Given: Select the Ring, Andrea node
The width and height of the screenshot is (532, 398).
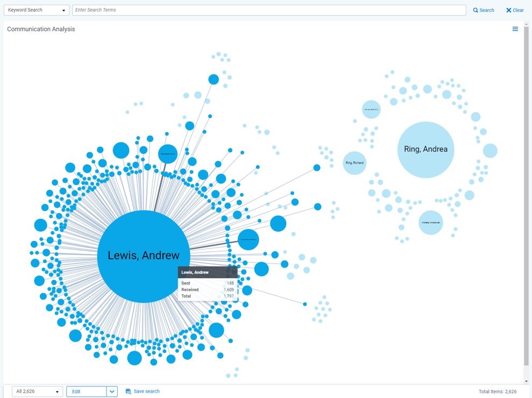Looking at the screenshot, I should (x=425, y=150).
